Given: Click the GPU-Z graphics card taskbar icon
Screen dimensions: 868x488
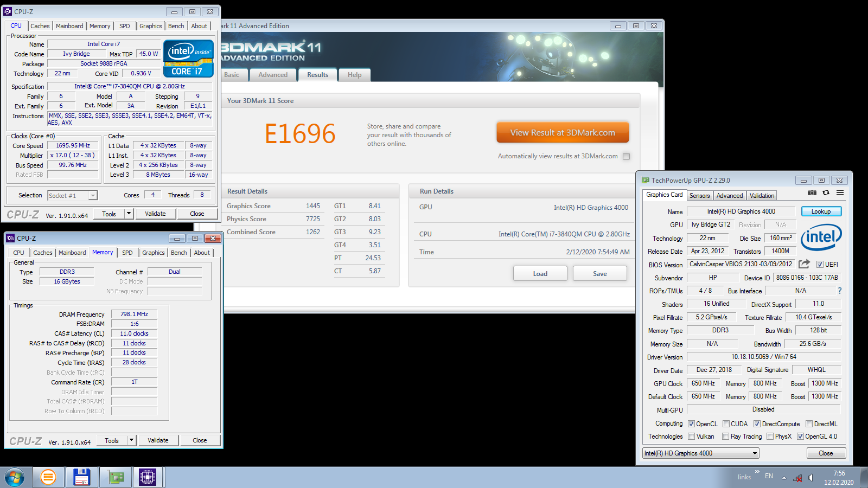Looking at the screenshot, I should (x=116, y=478).
